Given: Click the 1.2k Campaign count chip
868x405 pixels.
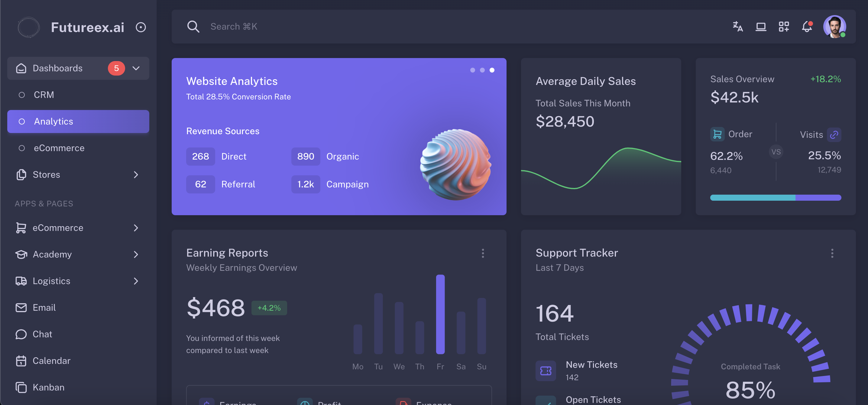Looking at the screenshot, I should pos(306,184).
